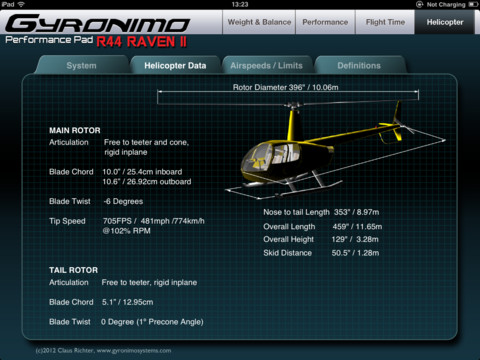Open the System sub-tab
Screen dimensions: 480x360
coord(81,65)
